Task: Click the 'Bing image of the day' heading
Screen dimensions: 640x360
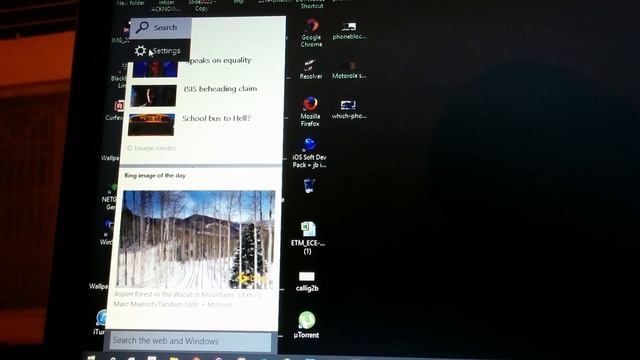Action: [155, 176]
